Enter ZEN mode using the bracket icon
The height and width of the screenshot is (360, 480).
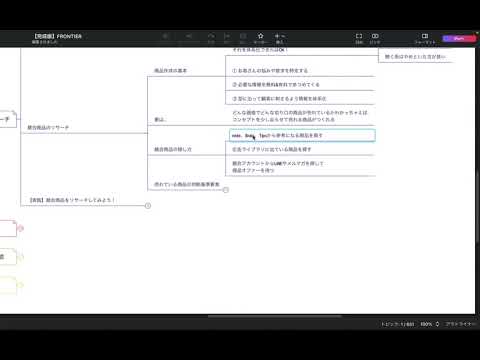click(359, 36)
